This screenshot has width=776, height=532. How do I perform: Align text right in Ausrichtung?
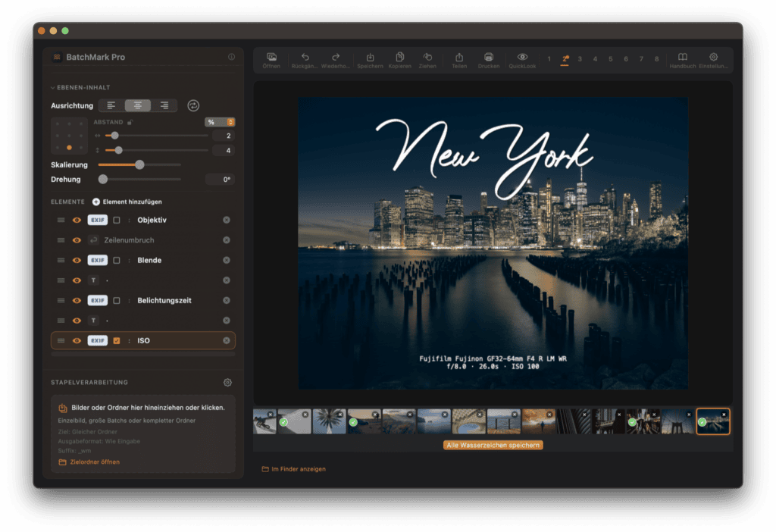(x=164, y=105)
